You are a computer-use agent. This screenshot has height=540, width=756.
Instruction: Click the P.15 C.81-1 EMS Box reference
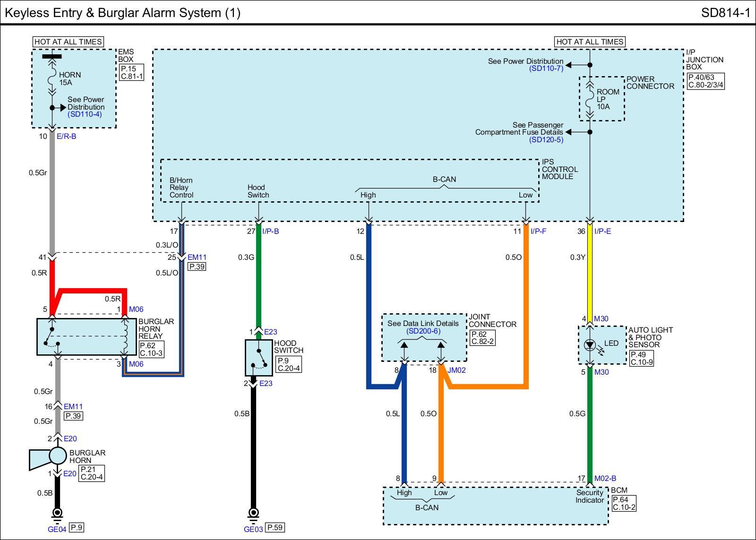pyautogui.click(x=131, y=72)
